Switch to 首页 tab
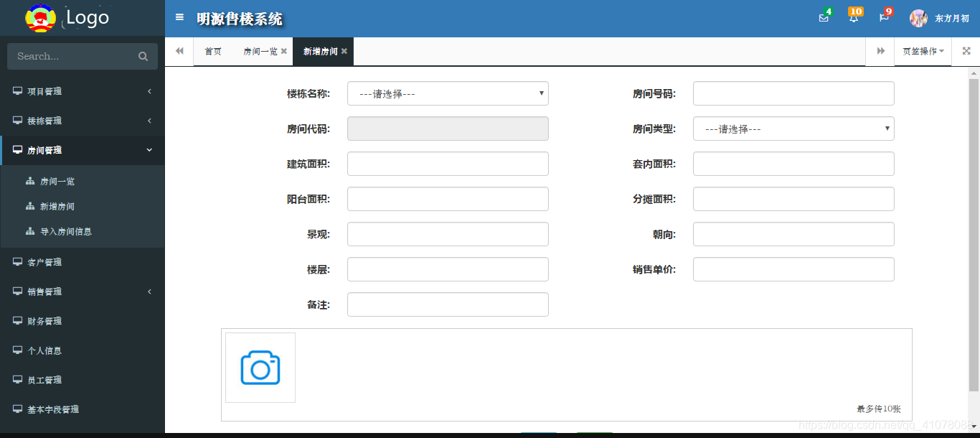Viewport: 980px width, 438px height. pyautogui.click(x=213, y=52)
